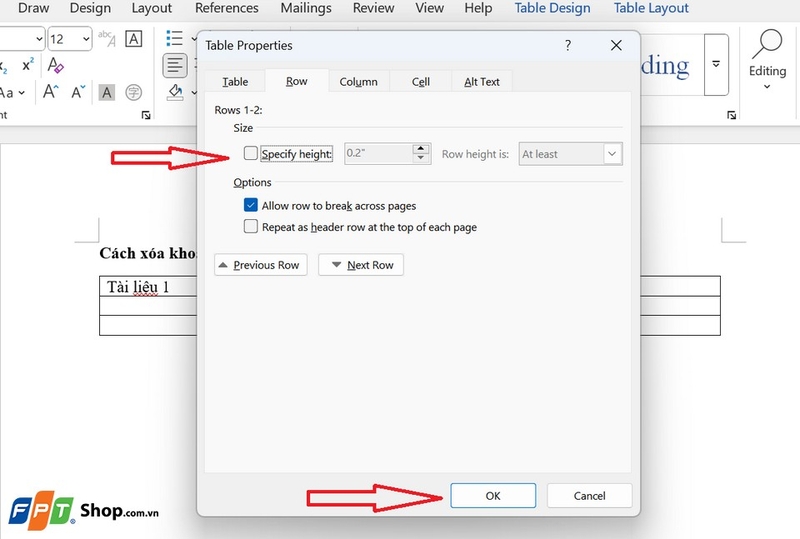Click the Phonetic Guide icon
Screen dimensions: 800x539
(107, 38)
